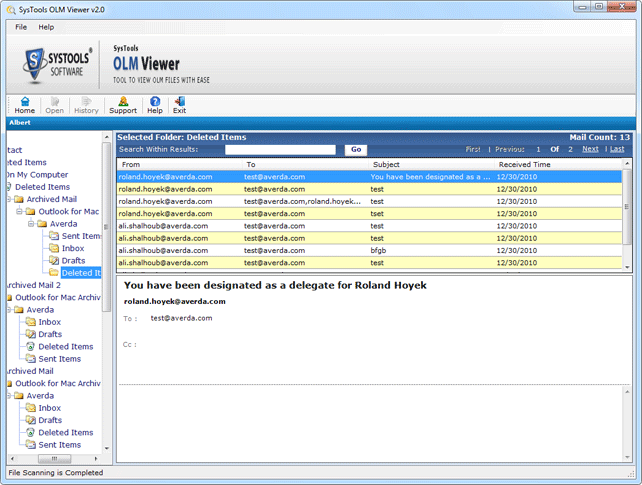Select email sent to test@averda.com,roland.hoyek...
The width and height of the screenshot is (642, 485).
tap(369, 201)
